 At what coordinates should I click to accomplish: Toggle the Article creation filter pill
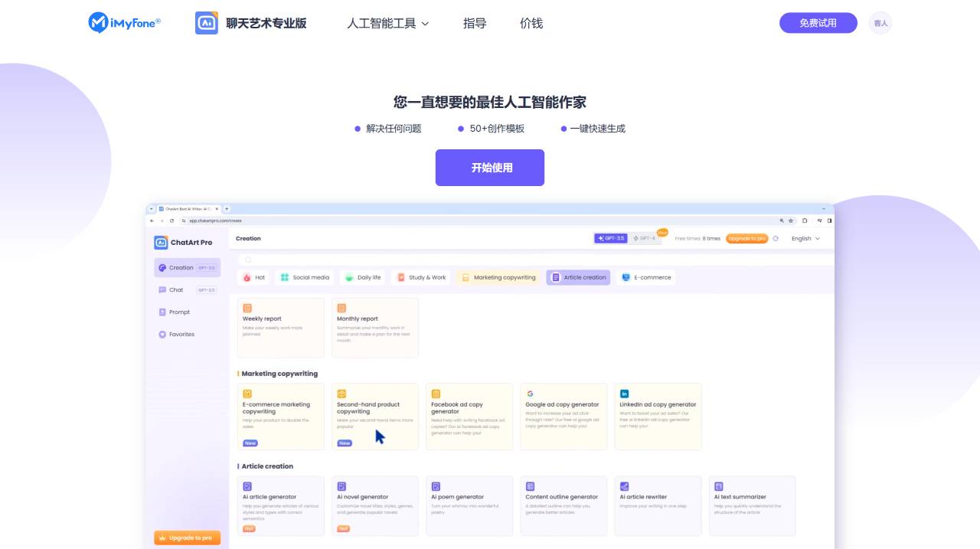(x=577, y=277)
